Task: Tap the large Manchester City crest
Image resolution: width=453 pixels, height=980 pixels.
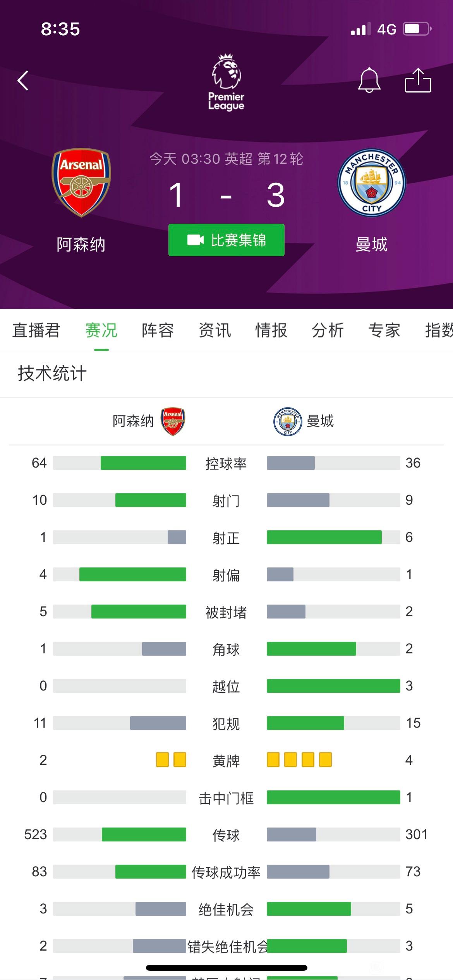Action: pyautogui.click(x=372, y=183)
